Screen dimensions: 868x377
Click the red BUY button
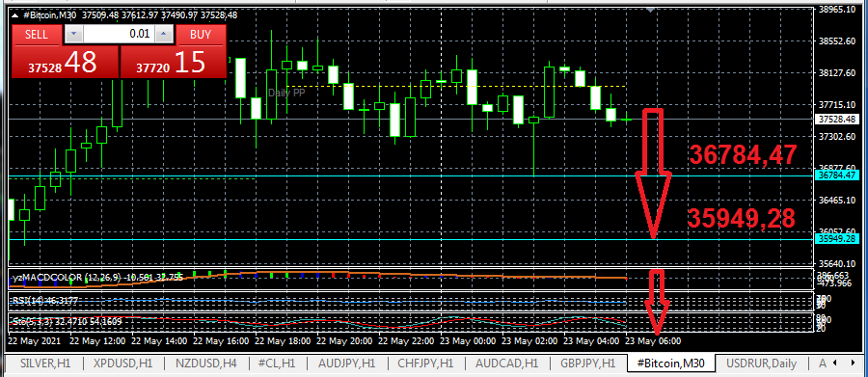coord(201,35)
